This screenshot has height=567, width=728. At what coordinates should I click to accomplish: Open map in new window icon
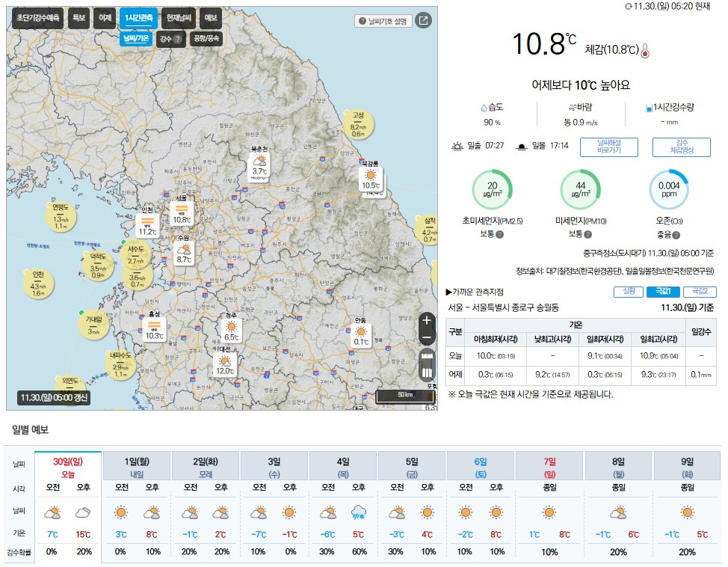coord(424,20)
